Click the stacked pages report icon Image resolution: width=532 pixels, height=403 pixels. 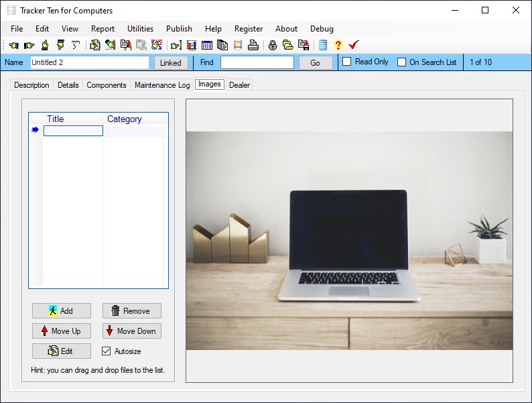pyautogui.click(x=222, y=45)
